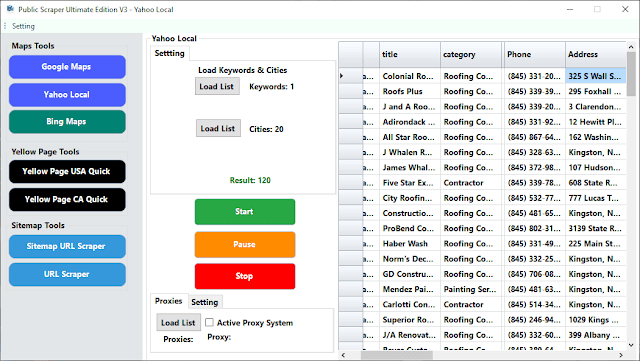Click the horizontal scrollbar right arrow
The width and height of the screenshot is (640, 361).
pos(621,355)
